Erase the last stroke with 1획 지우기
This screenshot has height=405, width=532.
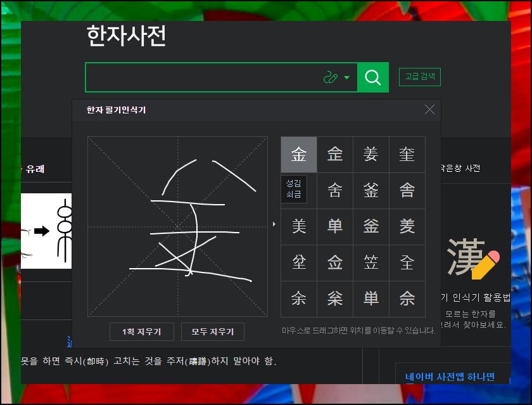click(x=141, y=331)
